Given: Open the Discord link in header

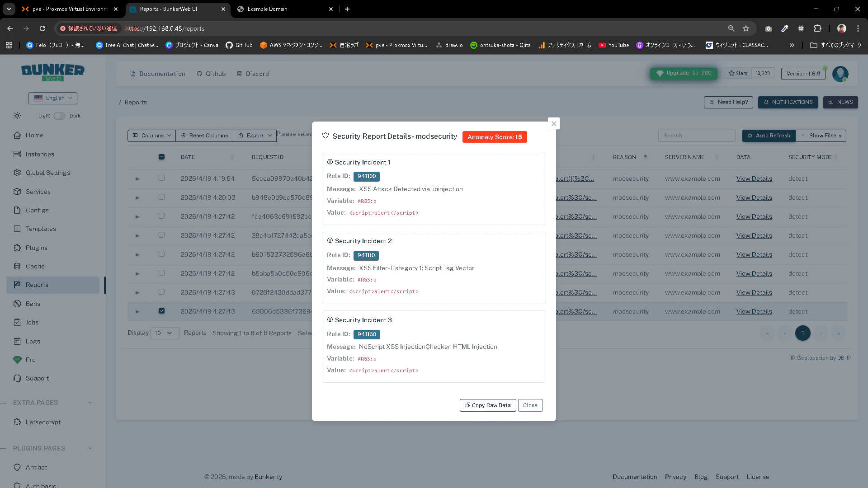Looking at the screenshot, I should click(x=253, y=74).
